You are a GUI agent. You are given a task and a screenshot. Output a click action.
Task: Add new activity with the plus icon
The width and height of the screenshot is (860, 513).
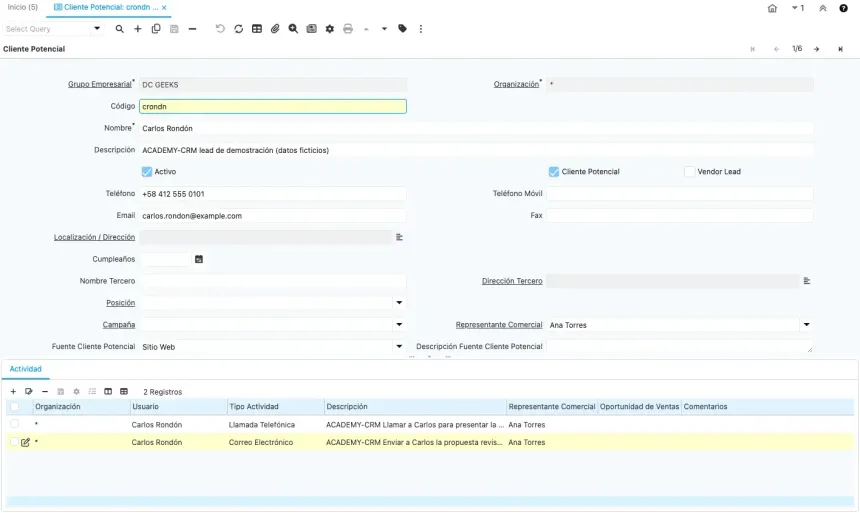(13, 391)
